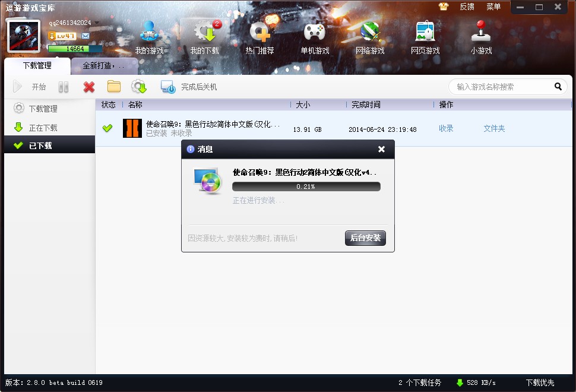This screenshot has width=576, height=392.
Task: Open 热门推荐 recommendations
Action: pyautogui.click(x=259, y=38)
